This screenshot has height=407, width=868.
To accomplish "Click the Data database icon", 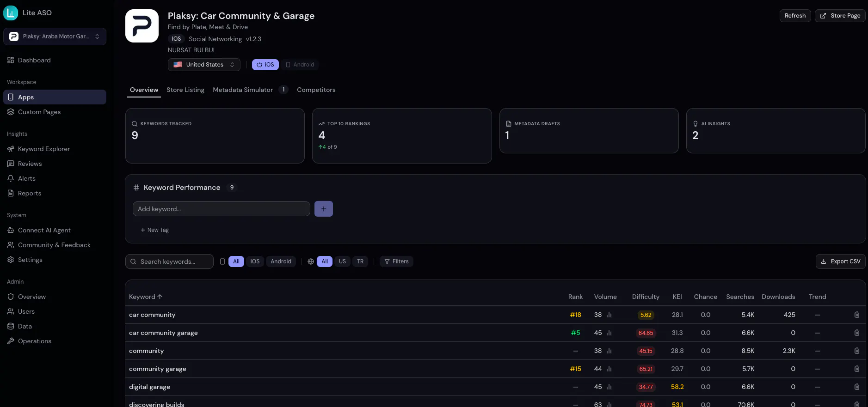I will tap(11, 326).
